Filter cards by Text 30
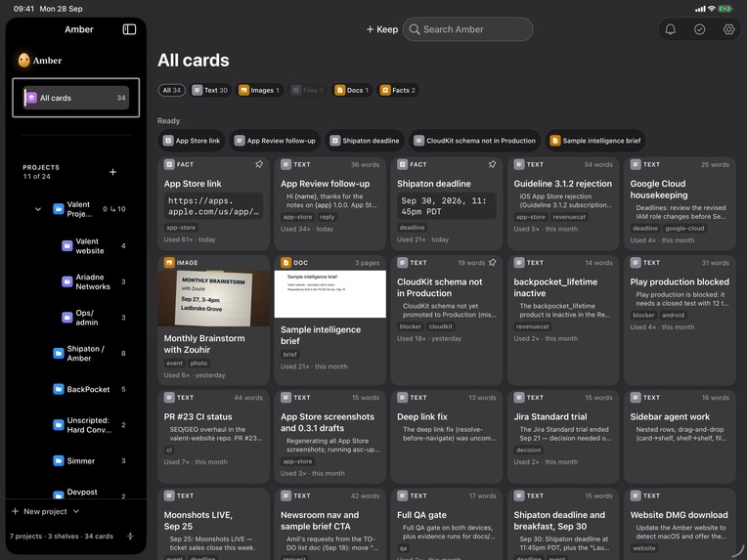 [x=210, y=90]
